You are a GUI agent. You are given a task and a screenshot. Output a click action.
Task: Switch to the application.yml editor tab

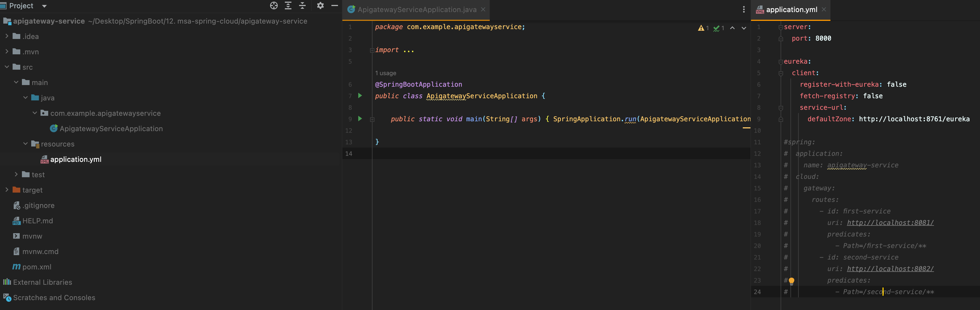[791, 10]
